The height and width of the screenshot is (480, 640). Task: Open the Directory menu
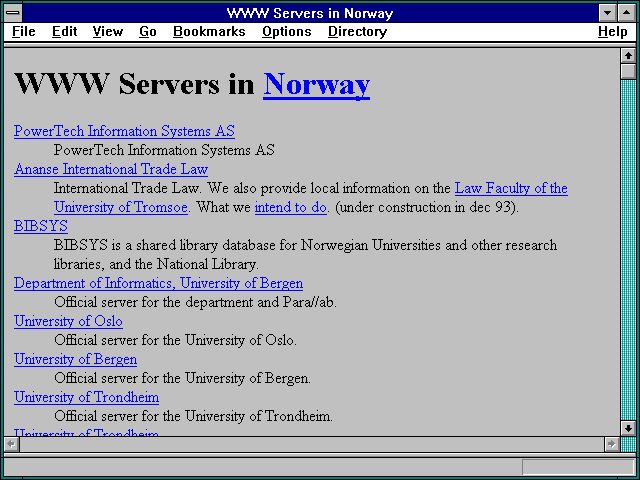pos(358,31)
